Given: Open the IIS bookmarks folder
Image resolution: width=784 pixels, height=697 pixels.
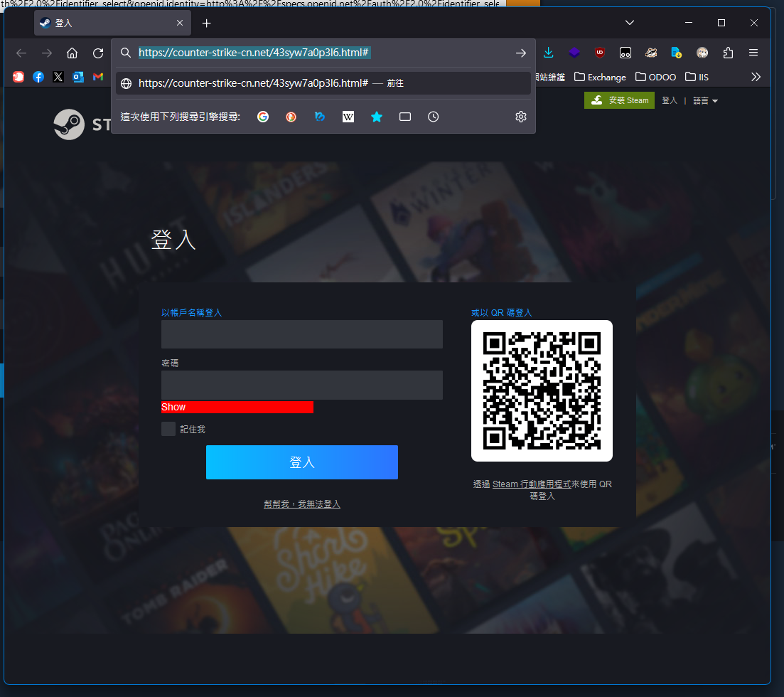Looking at the screenshot, I should pyautogui.click(x=697, y=77).
